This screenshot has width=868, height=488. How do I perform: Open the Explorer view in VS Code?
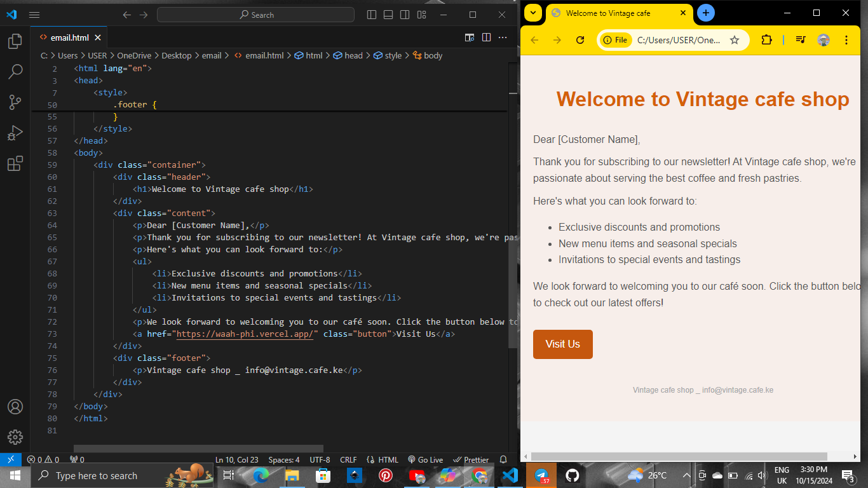(x=15, y=42)
